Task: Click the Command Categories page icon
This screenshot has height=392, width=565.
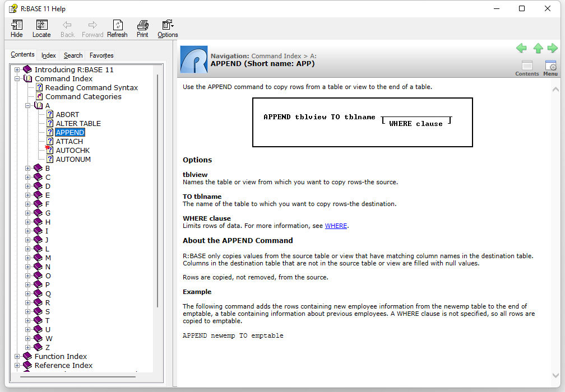Action: (x=40, y=96)
